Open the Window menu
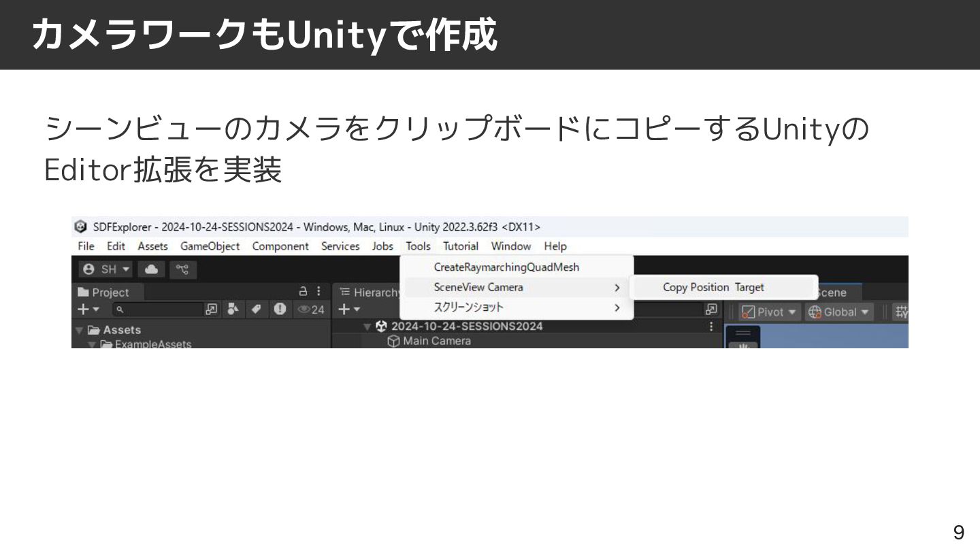Screen dimensions: 980x551 pos(510,246)
